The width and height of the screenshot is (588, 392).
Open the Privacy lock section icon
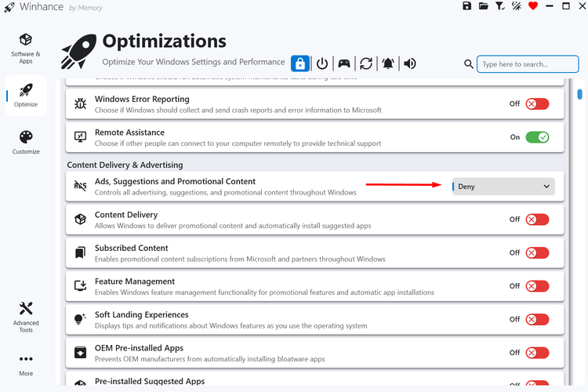(x=299, y=64)
